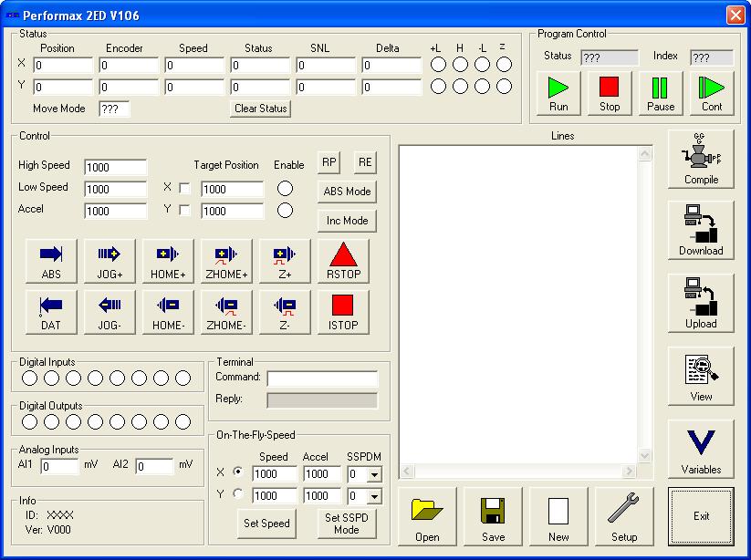Open the View program button

(x=701, y=376)
